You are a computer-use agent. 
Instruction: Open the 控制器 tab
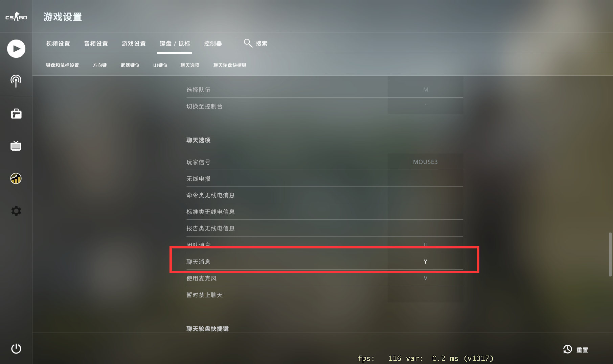click(213, 44)
